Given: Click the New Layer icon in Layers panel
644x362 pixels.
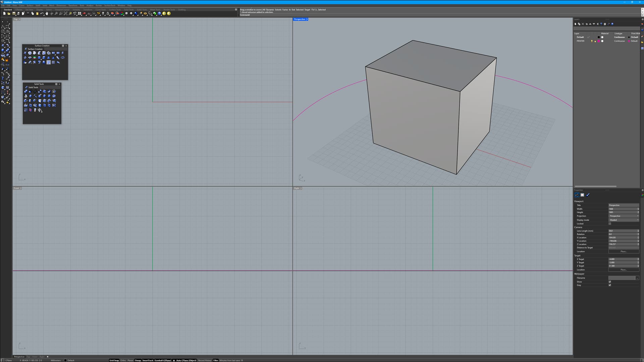Looking at the screenshot, I should 575,24.
